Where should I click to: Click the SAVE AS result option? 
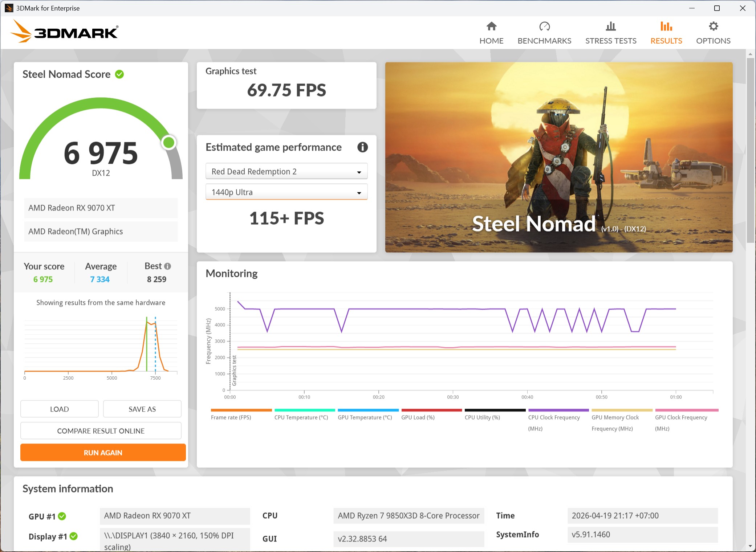pos(142,409)
